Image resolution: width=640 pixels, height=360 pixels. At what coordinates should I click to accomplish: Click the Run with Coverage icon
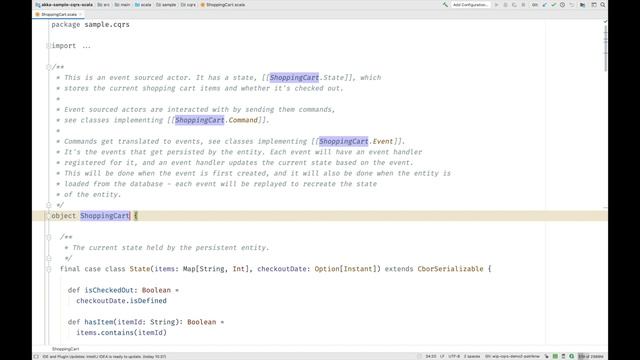point(514,5)
